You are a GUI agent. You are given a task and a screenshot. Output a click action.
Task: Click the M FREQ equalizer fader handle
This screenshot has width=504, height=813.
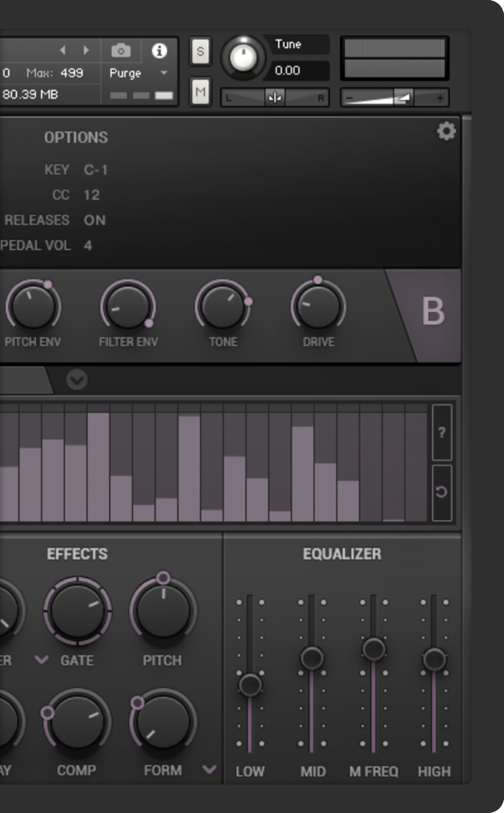pos(374,649)
